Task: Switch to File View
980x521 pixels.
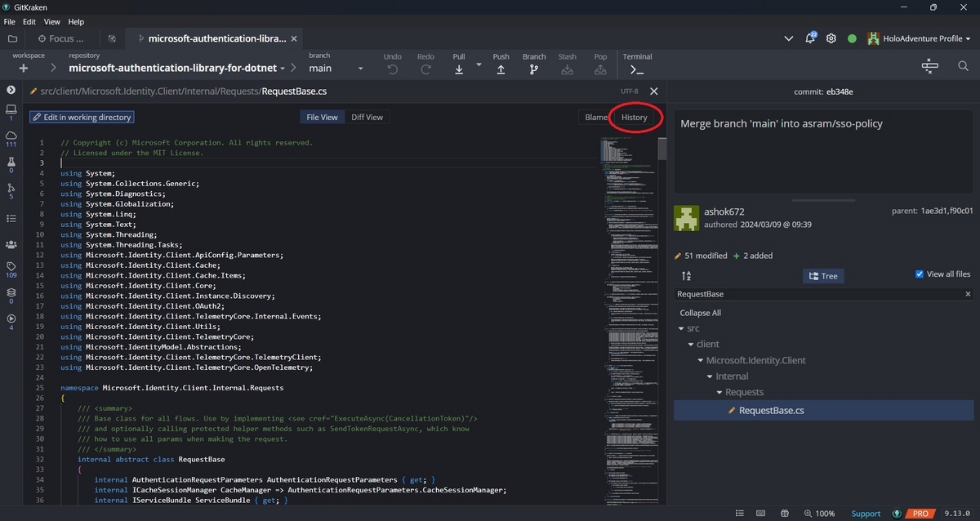Action: click(322, 117)
